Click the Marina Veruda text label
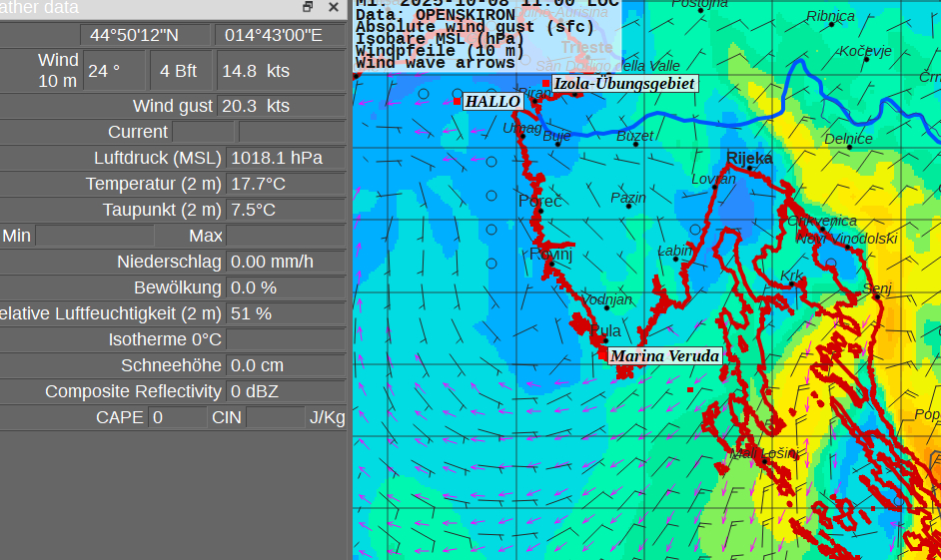The height and width of the screenshot is (560, 941). coord(664,355)
